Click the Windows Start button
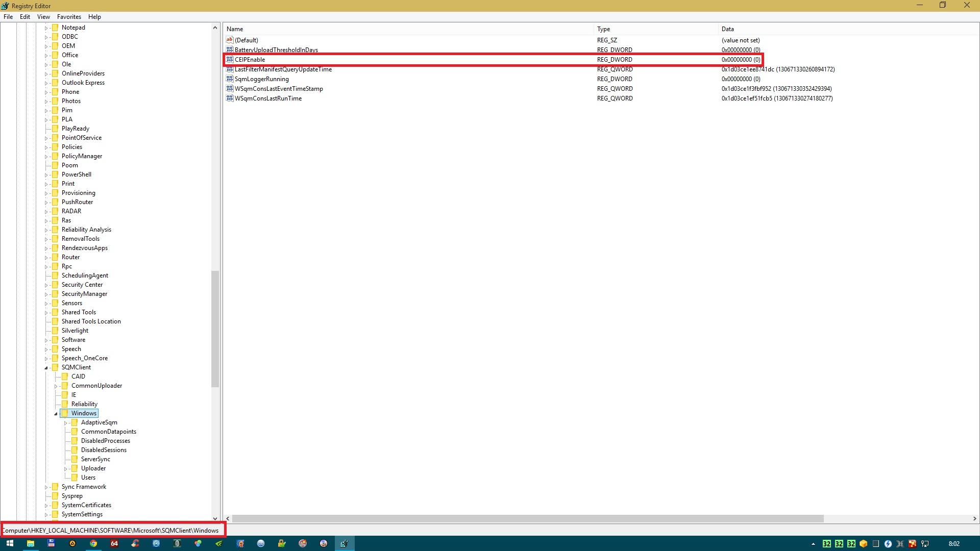 [x=9, y=543]
